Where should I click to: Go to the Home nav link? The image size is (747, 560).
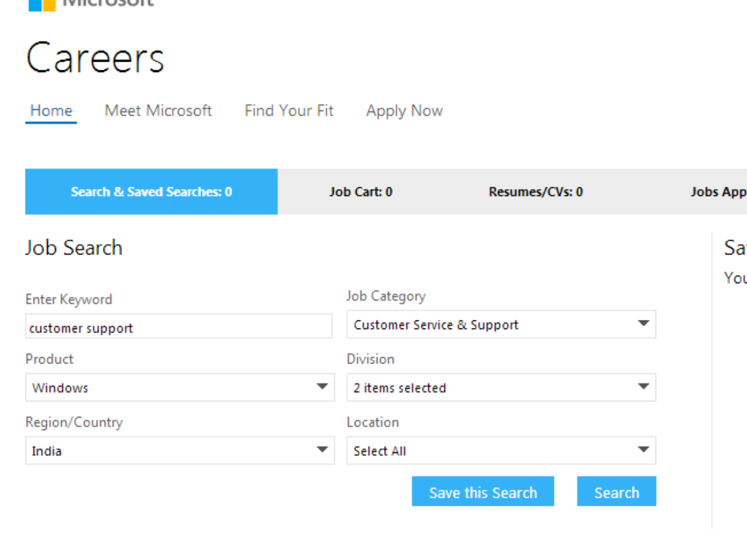(x=51, y=111)
